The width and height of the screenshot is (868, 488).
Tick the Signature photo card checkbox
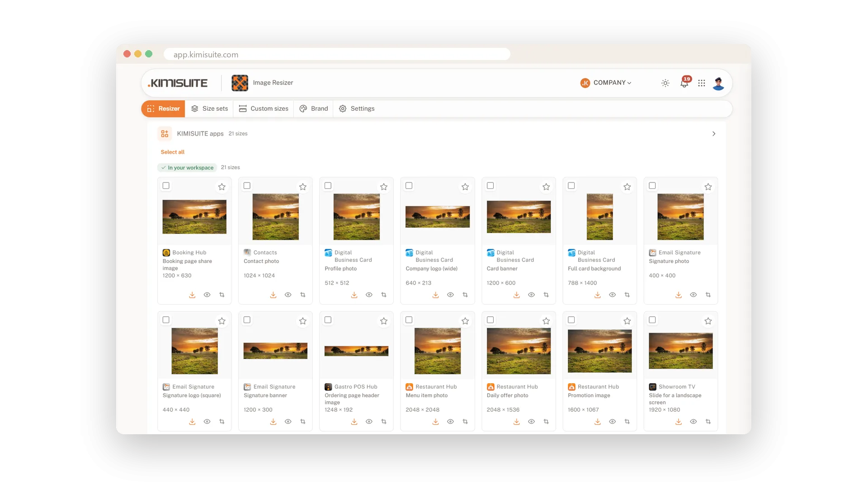coord(652,186)
